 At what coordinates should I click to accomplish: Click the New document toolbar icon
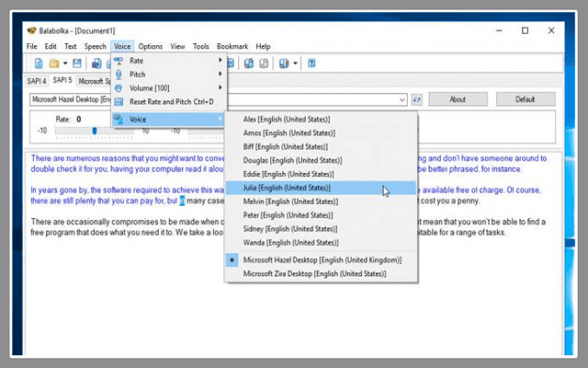click(39, 63)
